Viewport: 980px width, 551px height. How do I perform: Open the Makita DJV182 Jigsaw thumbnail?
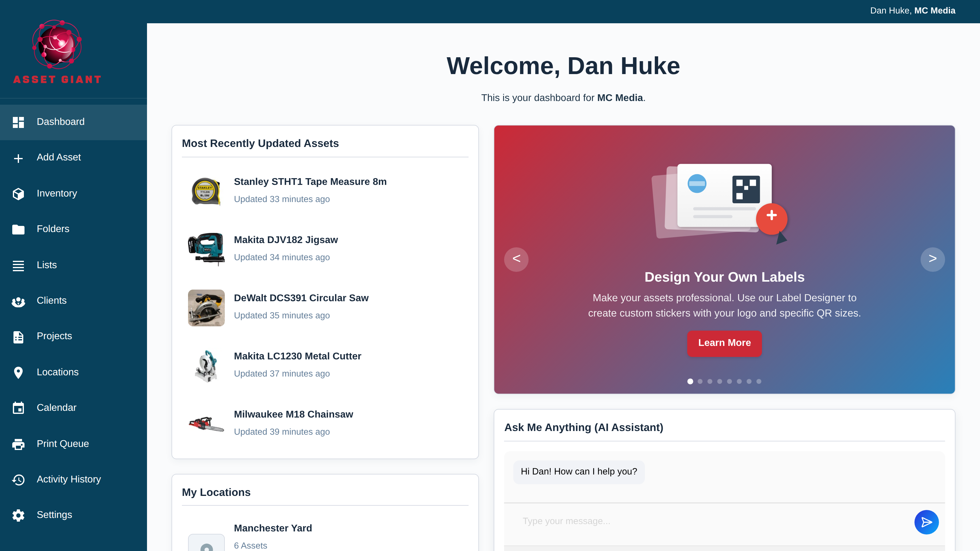click(206, 249)
